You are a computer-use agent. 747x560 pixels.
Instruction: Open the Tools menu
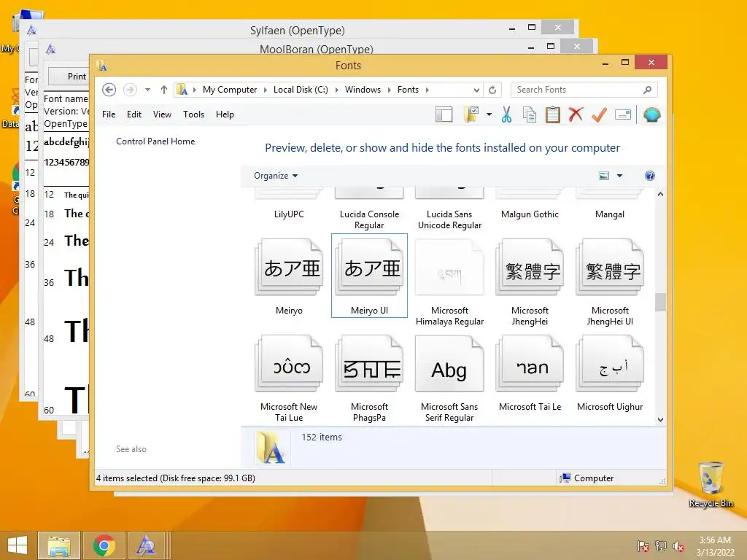tap(193, 114)
